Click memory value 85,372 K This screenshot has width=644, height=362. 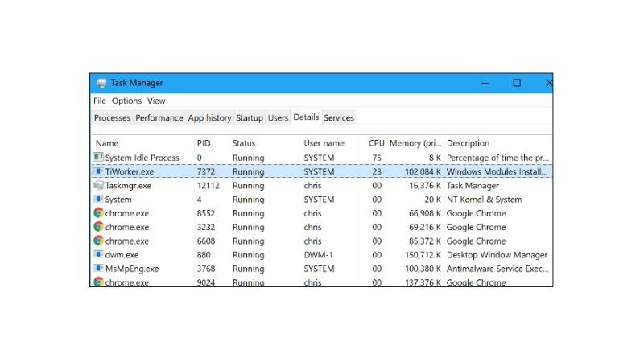pos(425,241)
